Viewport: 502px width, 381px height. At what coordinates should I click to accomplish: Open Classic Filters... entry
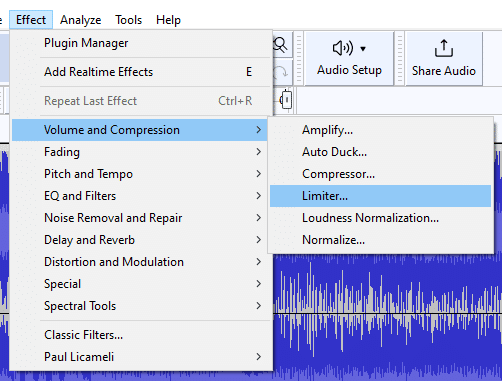coord(140,335)
